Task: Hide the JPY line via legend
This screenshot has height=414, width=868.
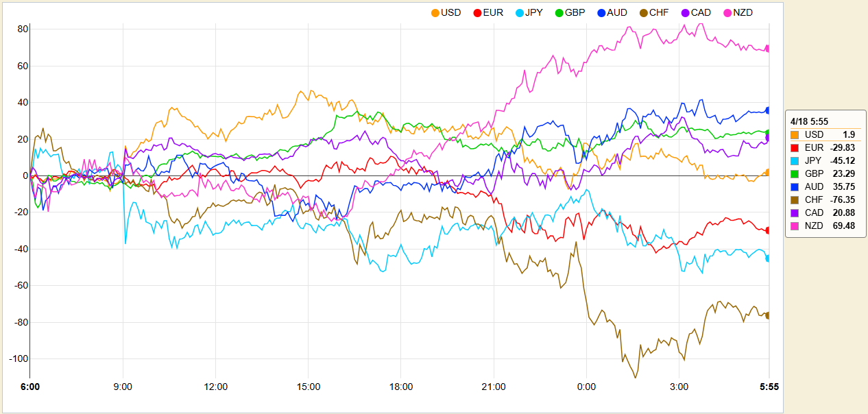Action: coord(530,12)
